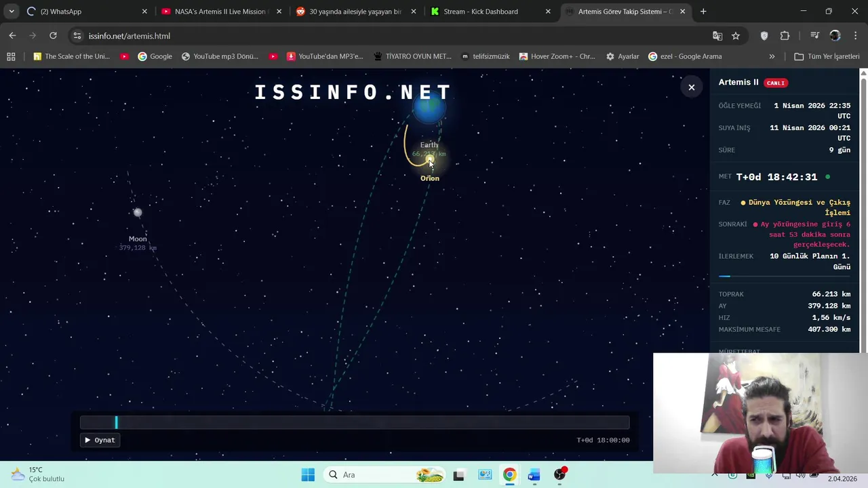
Task: Click the 1,56 km/s HIZ value
Action: 831,318
